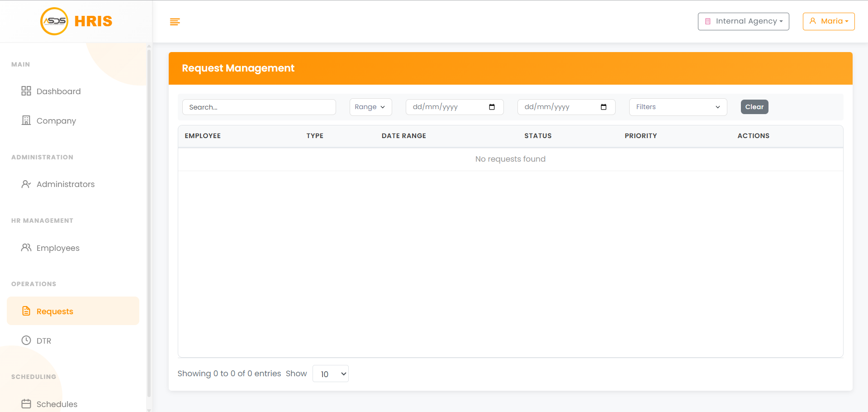Open the second date picker calendar icon
868x412 pixels.
click(603, 107)
